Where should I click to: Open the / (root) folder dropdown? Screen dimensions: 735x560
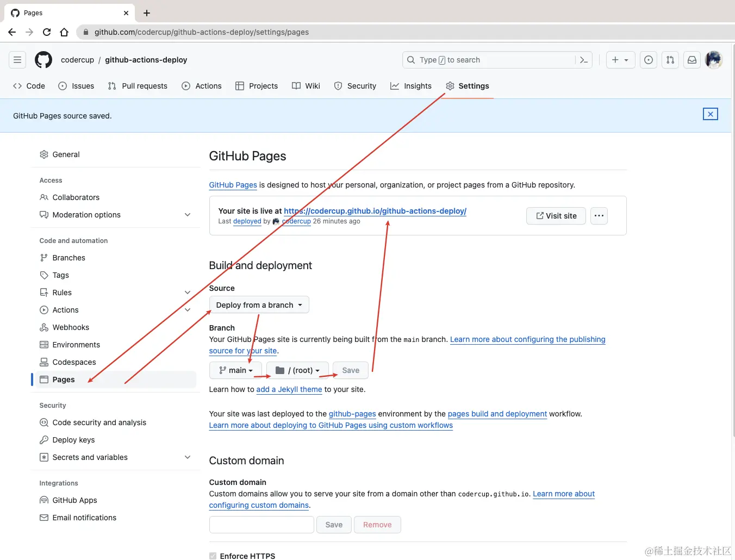pos(297,370)
